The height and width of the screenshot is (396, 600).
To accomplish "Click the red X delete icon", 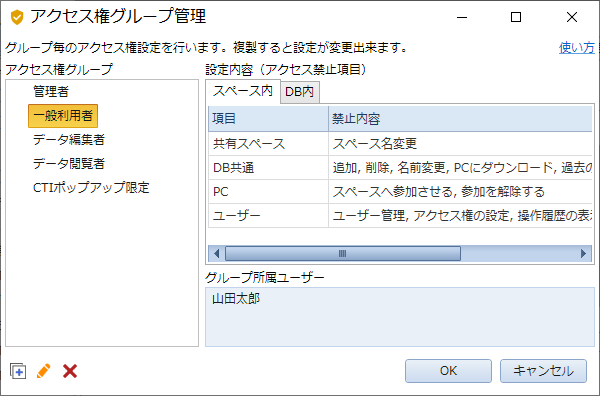I will (x=70, y=371).
